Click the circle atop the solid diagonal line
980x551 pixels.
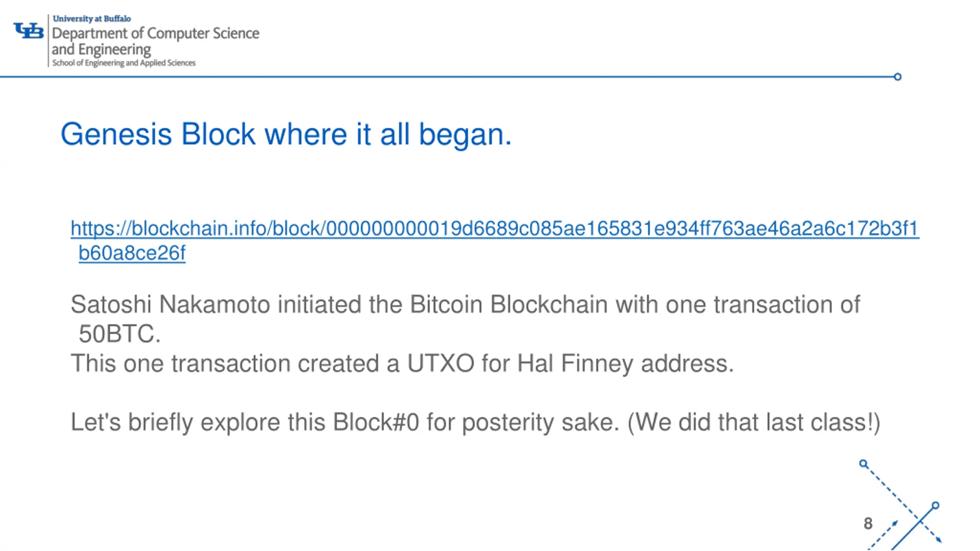(x=935, y=505)
